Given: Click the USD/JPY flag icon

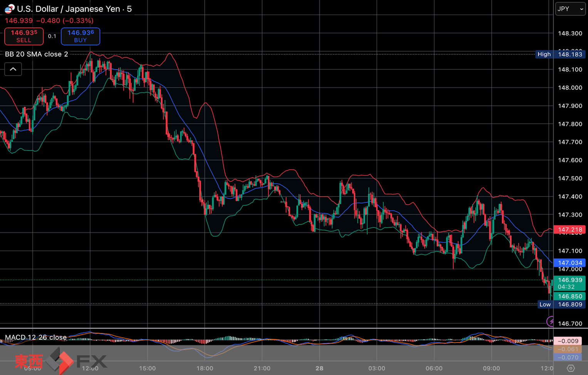Looking at the screenshot, I should 9,8.
